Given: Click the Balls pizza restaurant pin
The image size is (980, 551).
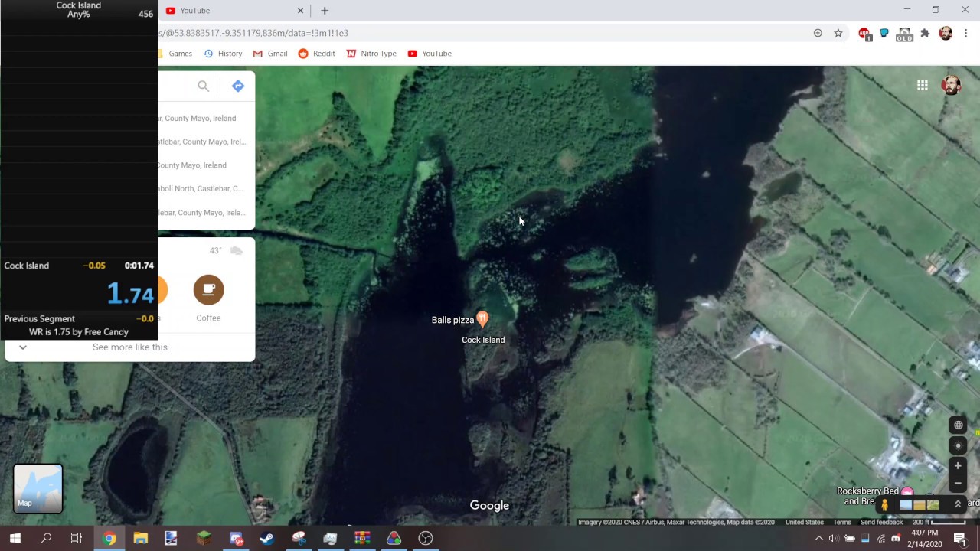Looking at the screenshot, I should tap(482, 318).
